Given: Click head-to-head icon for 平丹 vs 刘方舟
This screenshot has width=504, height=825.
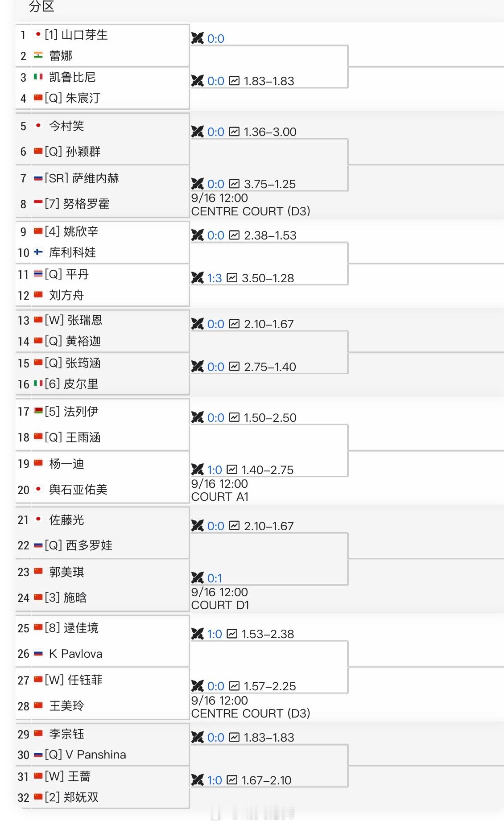Looking at the screenshot, I should pos(198,278).
